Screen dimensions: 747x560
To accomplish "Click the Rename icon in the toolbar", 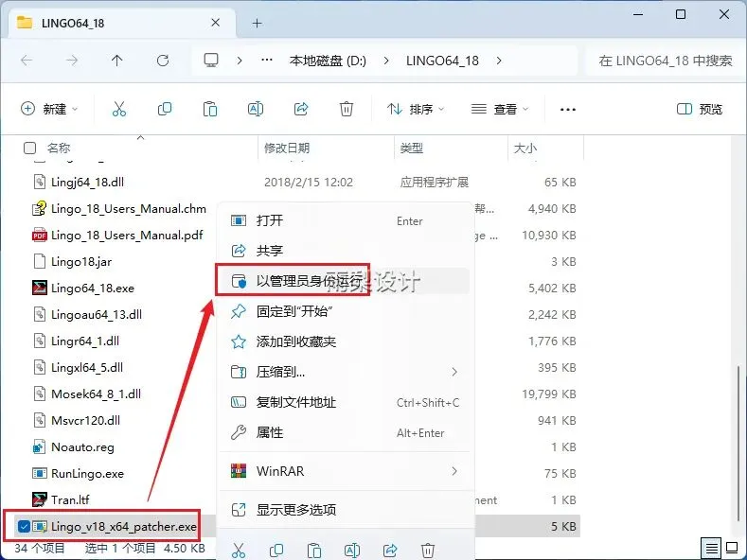I will [256, 109].
